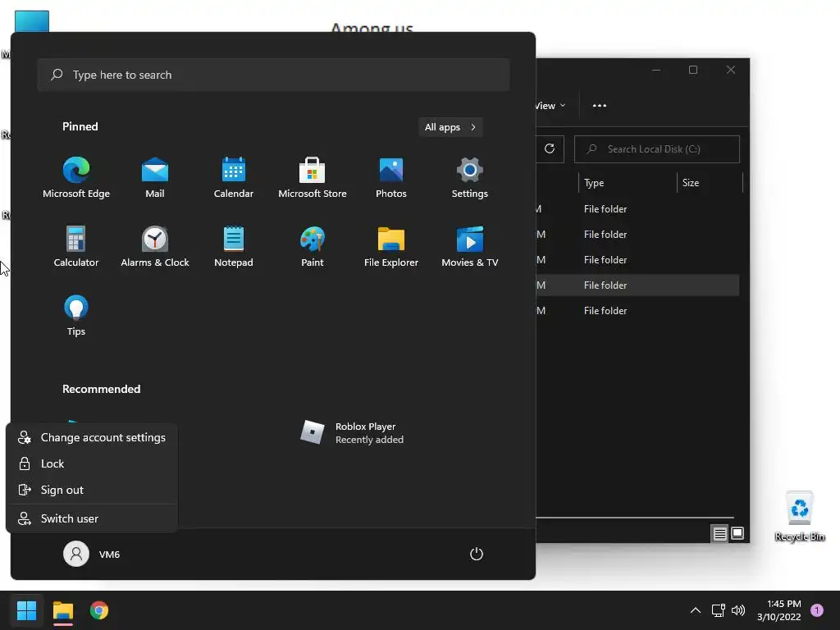Show hidden tray icons chevron

[x=696, y=610]
